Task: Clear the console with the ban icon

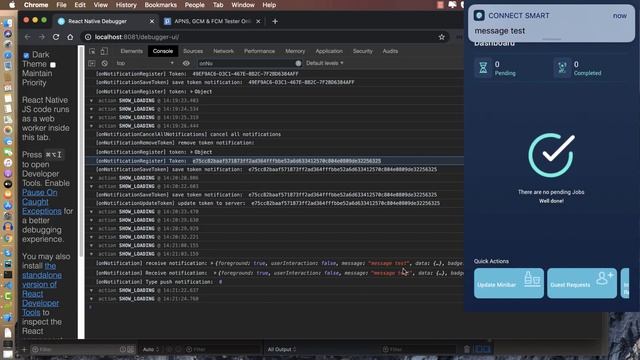Action: [x=104, y=63]
